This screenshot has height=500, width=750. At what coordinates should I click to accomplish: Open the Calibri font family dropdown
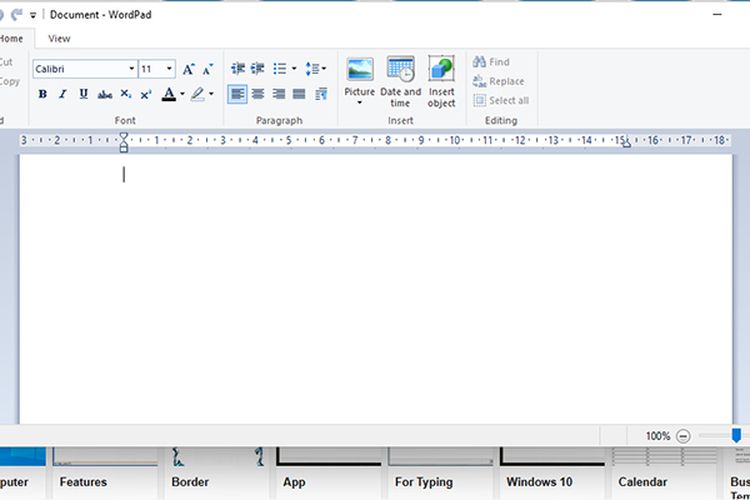(x=132, y=69)
